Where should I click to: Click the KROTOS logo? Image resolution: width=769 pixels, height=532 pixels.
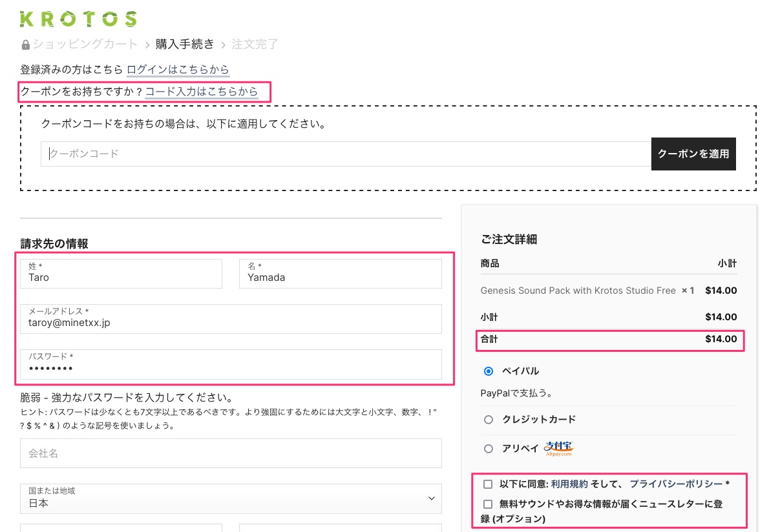click(x=78, y=19)
